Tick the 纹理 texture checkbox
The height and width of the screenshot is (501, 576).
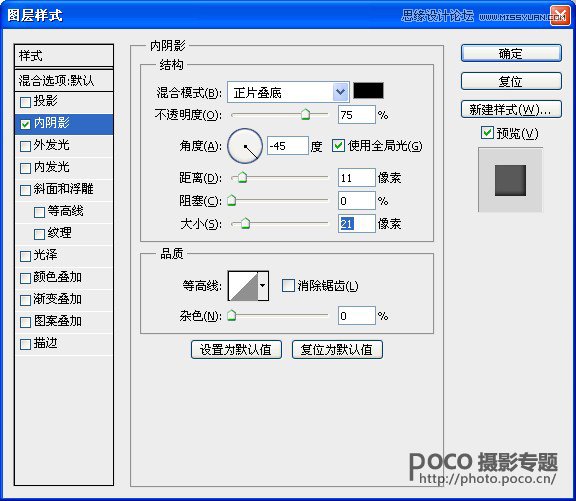click(x=39, y=234)
